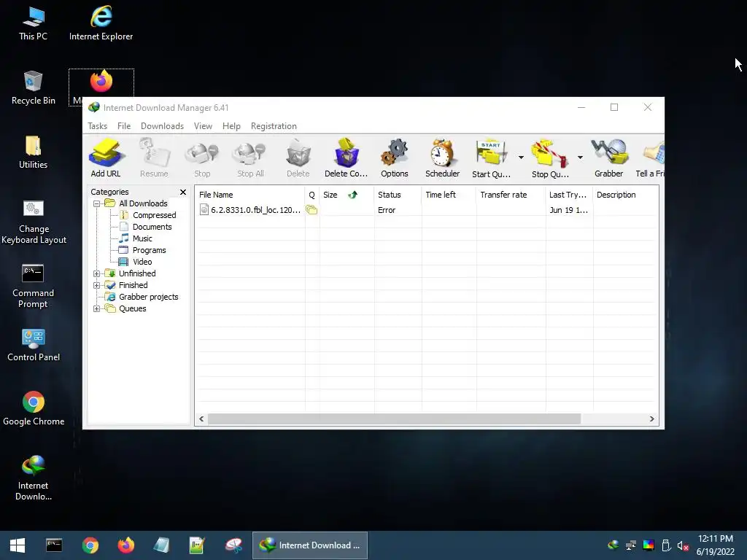Click the Delete trash toolbar icon
The image size is (747, 560).
[298, 158]
